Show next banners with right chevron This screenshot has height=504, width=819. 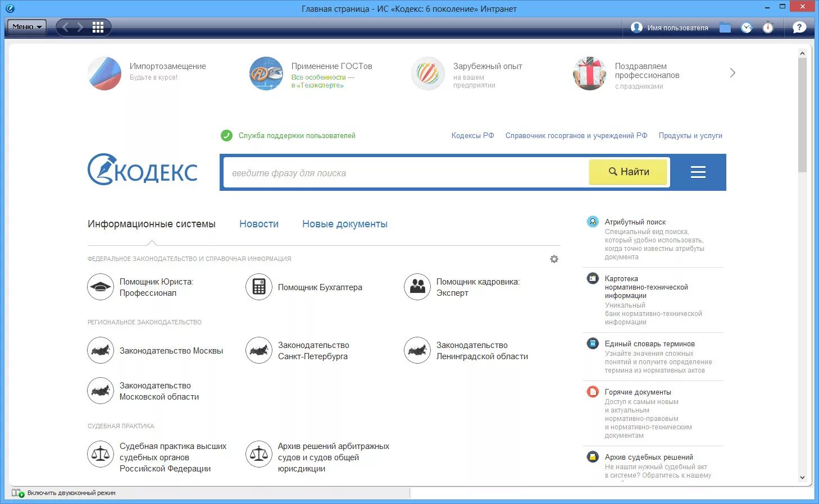[x=732, y=73]
